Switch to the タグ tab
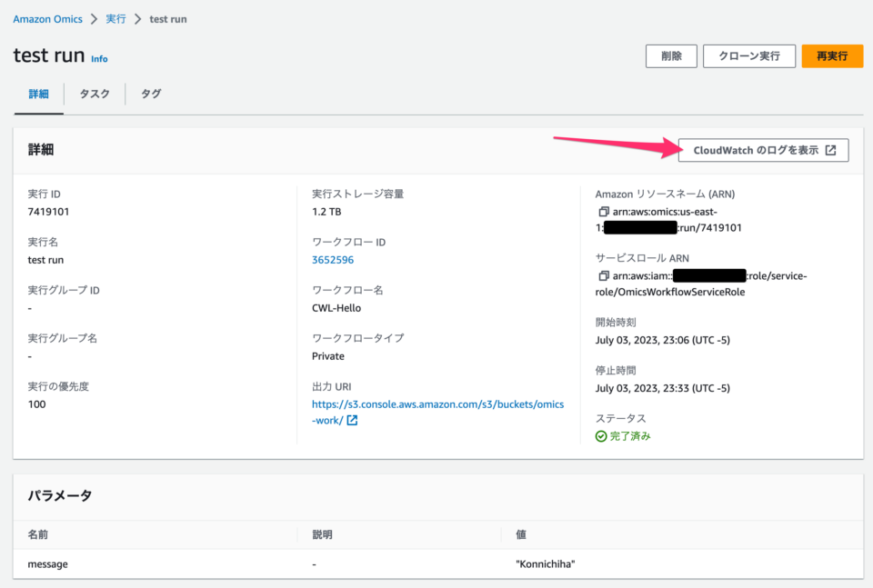The width and height of the screenshot is (873, 588). 151,94
